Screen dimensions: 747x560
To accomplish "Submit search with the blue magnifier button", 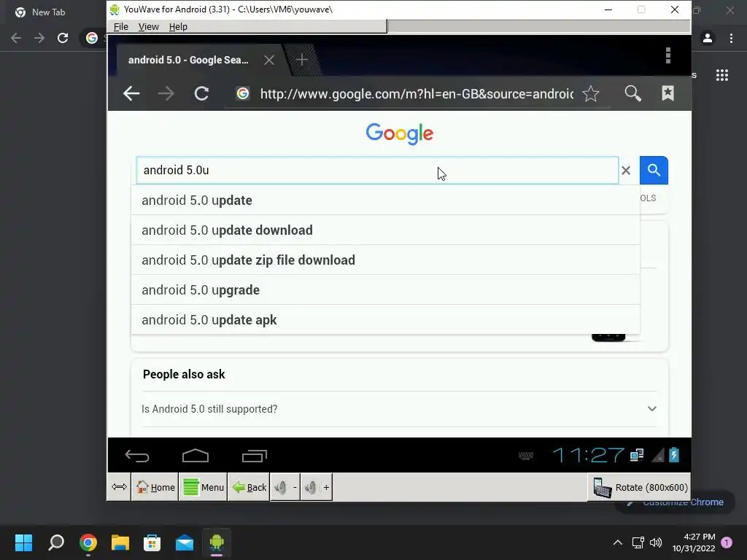I will coord(654,170).
